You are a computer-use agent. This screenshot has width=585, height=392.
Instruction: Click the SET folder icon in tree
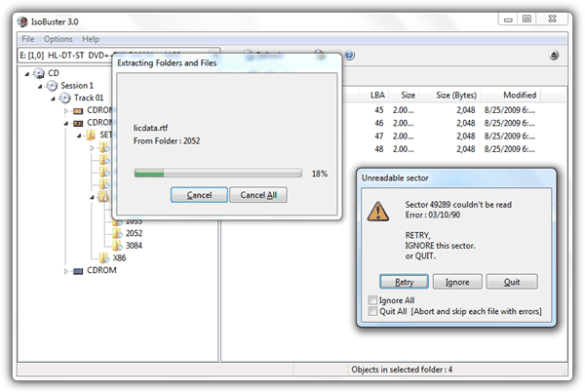(x=91, y=135)
